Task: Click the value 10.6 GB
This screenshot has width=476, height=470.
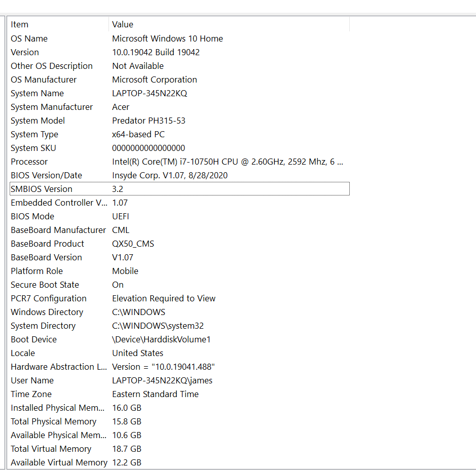Action: pos(127,435)
